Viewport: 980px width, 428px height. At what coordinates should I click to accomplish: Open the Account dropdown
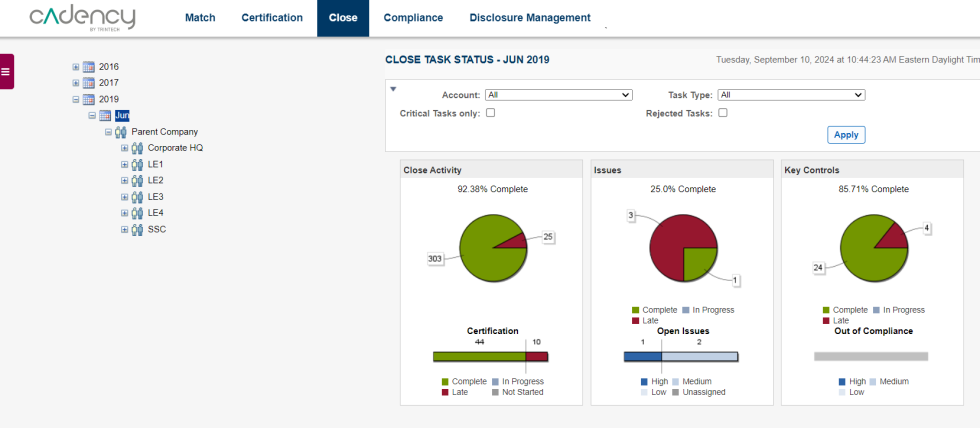pyautogui.click(x=558, y=95)
